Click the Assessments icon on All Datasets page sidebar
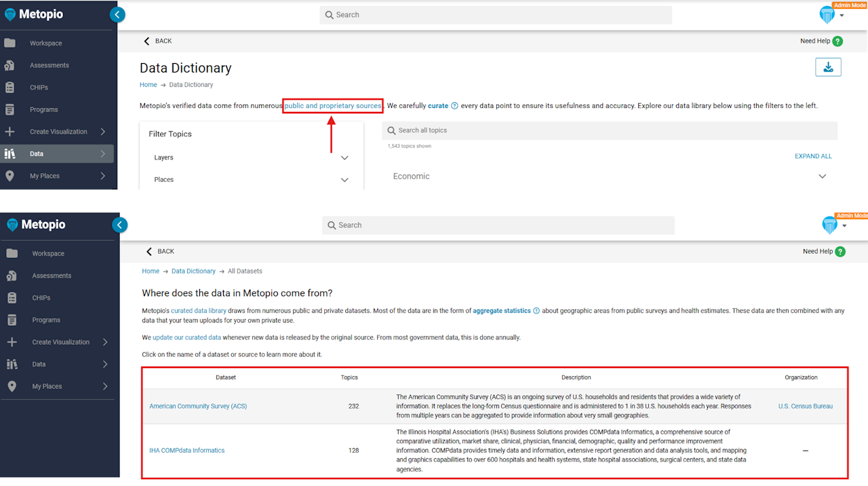The width and height of the screenshot is (868, 486). [12, 276]
